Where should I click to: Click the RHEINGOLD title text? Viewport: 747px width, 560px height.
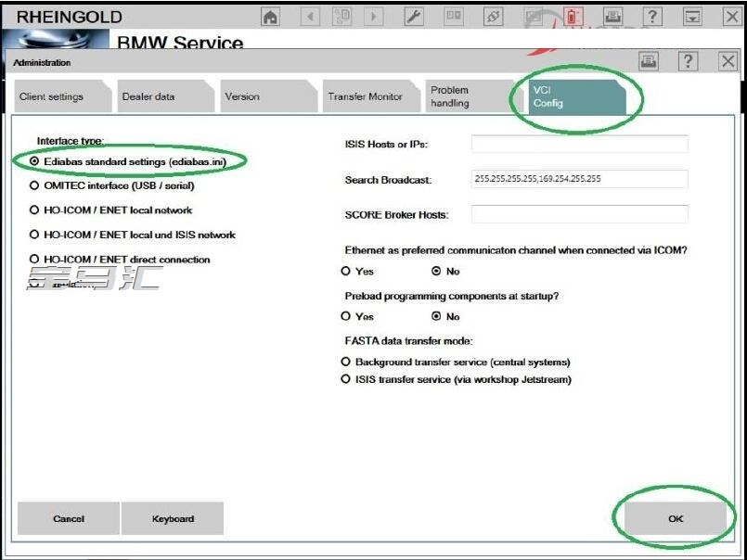tap(70, 17)
